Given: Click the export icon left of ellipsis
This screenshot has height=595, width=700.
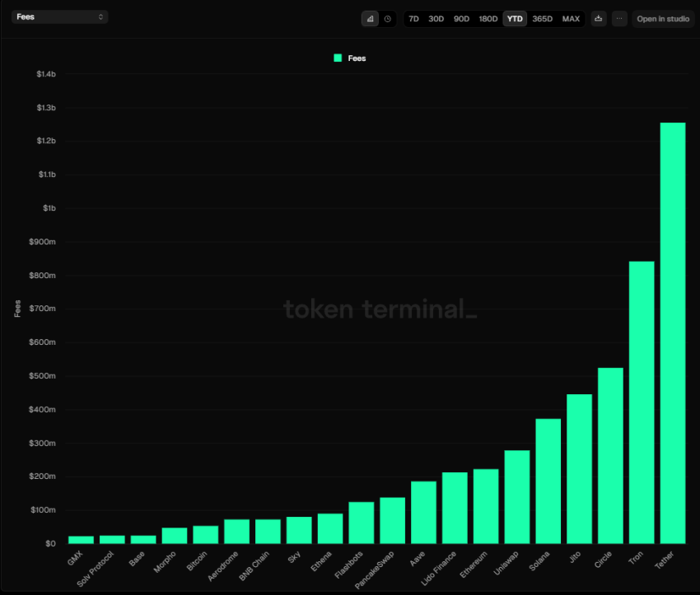Looking at the screenshot, I should click(599, 18).
